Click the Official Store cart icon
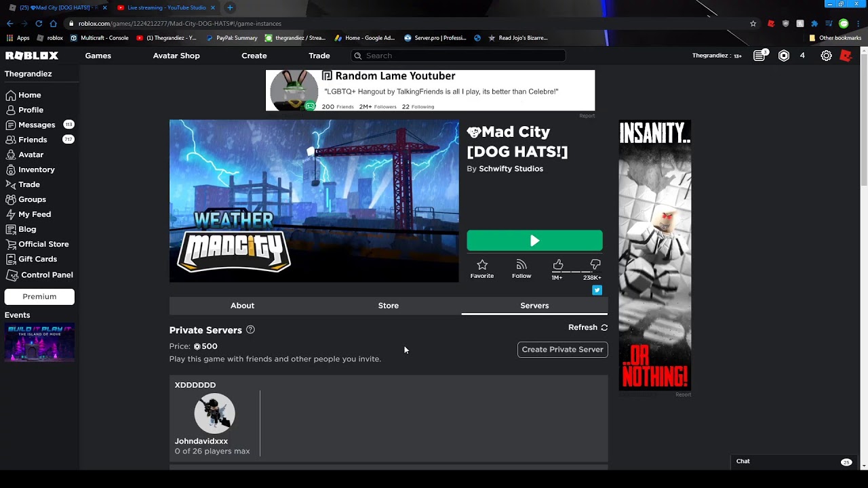The image size is (868, 488). click(11, 244)
